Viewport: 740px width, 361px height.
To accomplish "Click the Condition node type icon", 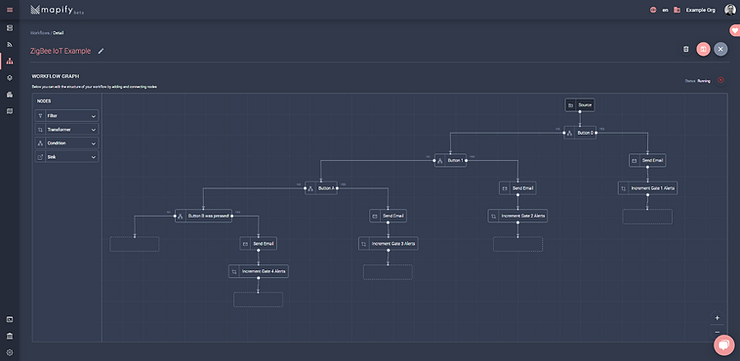I will [40, 143].
